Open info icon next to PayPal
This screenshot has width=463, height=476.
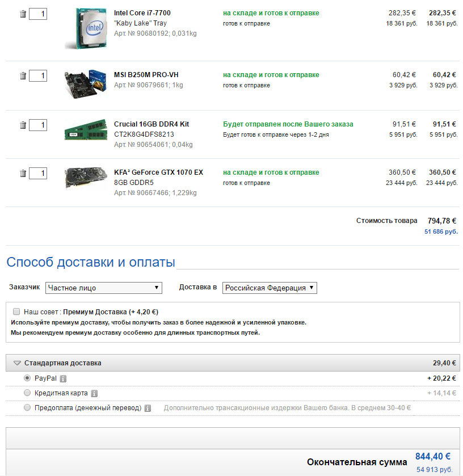pyautogui.click(x=64, y=378)
